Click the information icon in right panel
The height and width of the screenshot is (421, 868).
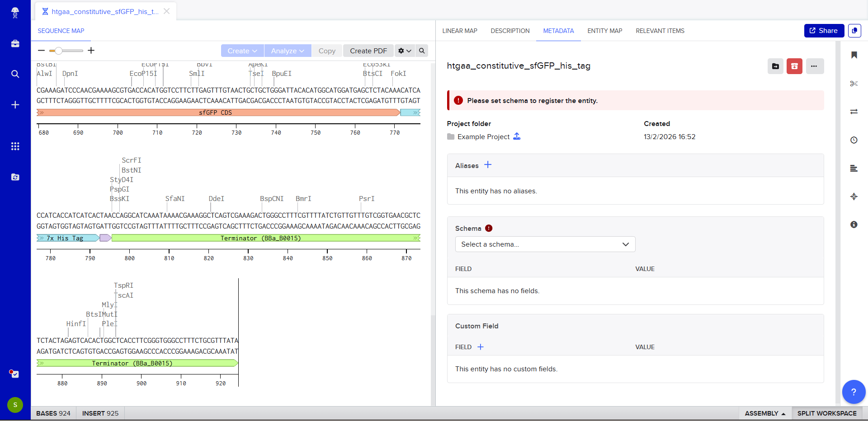[854, 225]
